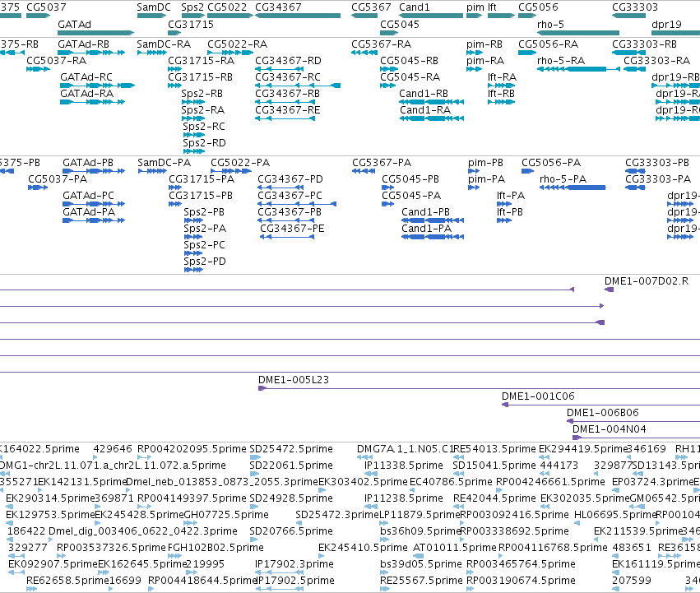Select EST RE54013.5prime
The height and width of the screenshot is (593, 700).
(x=458, y=457)
